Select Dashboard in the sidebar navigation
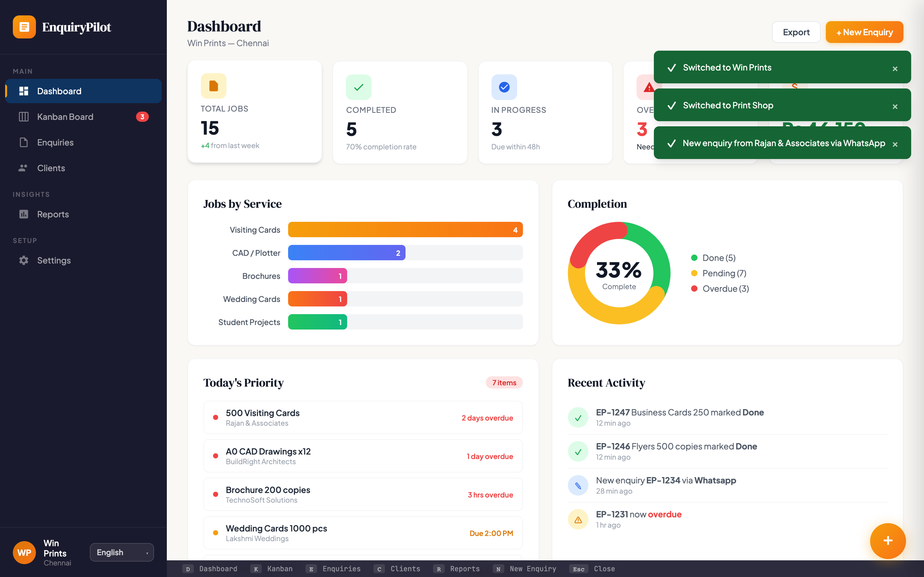The height and width of the screenshot is (577, 924). (59, 91)
